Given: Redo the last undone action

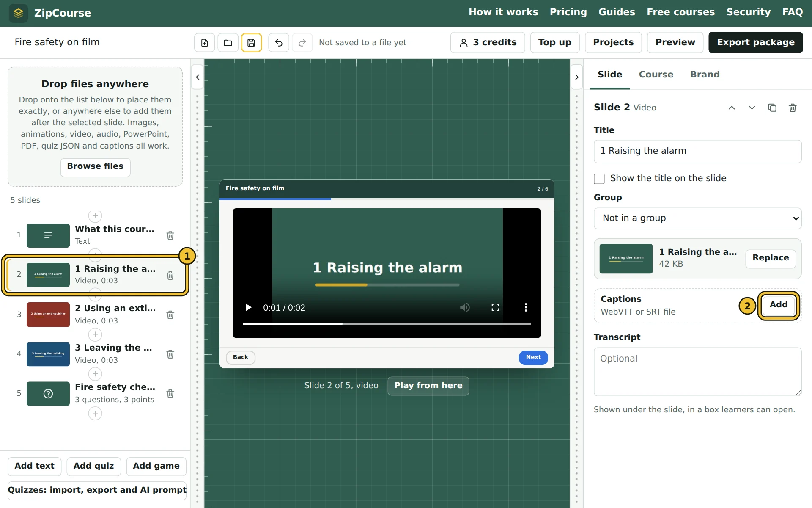Looking at the screenshot, I should coord(302,42).
